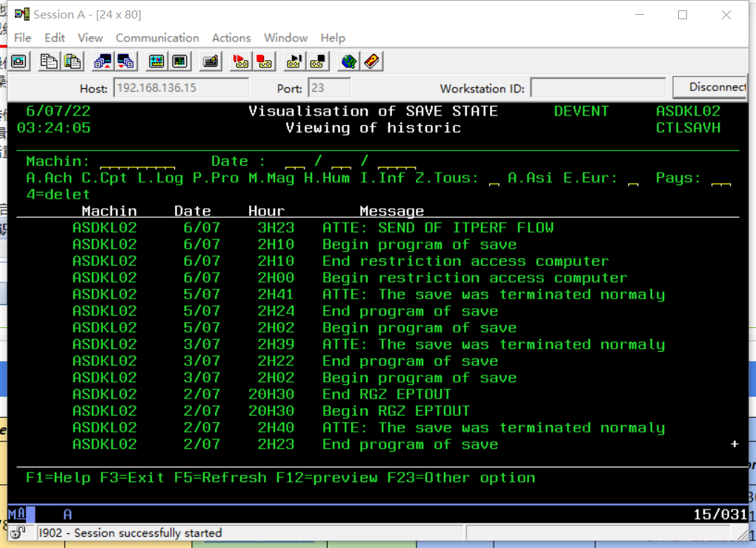Click the Disconnect button
The width and height of the screenshot is (756, 548).
[x=710, y=87]
